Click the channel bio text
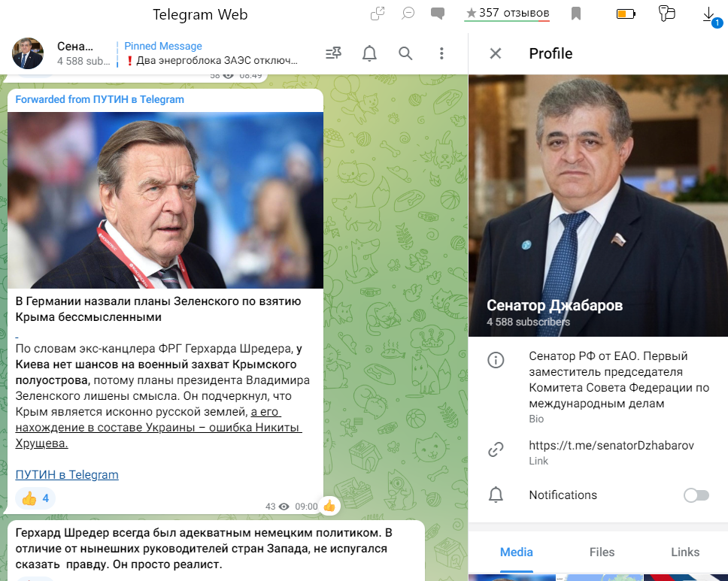This screenshot has width=728, height=581. coord(619,380)
